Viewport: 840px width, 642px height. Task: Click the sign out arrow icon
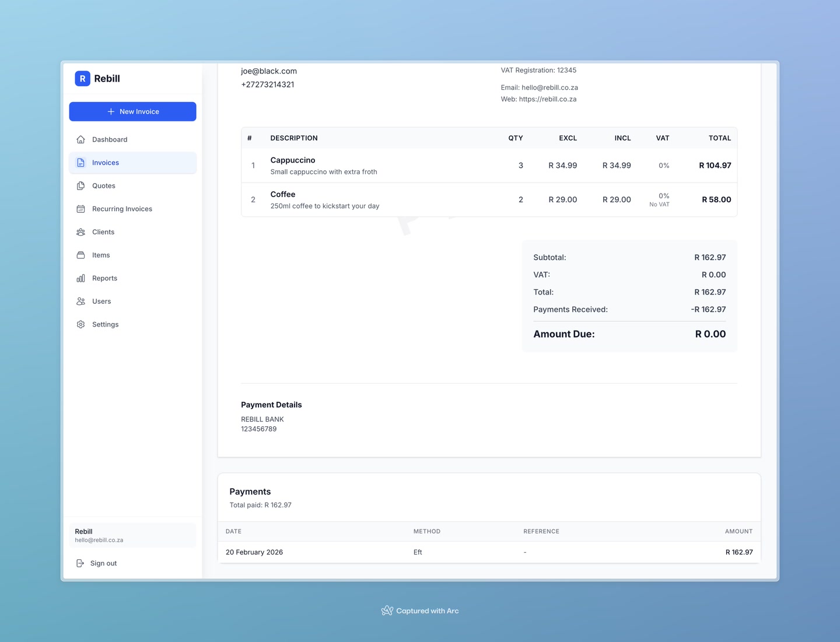(x=80, y=563)
